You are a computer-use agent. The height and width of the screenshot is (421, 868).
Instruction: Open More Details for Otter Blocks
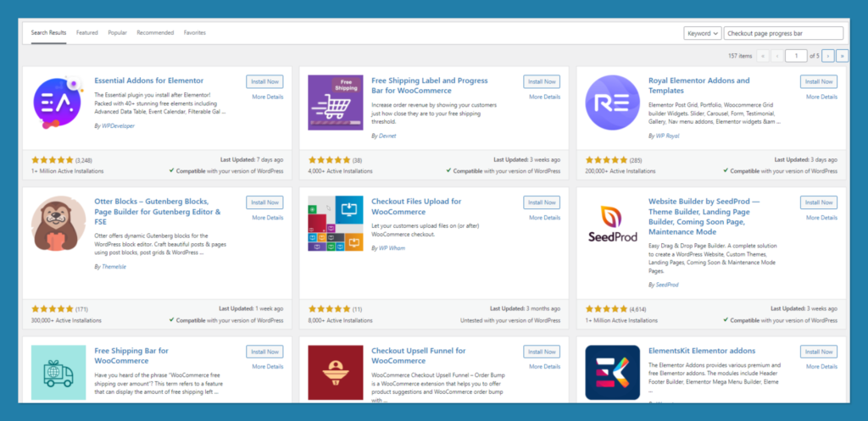point(268,218)
